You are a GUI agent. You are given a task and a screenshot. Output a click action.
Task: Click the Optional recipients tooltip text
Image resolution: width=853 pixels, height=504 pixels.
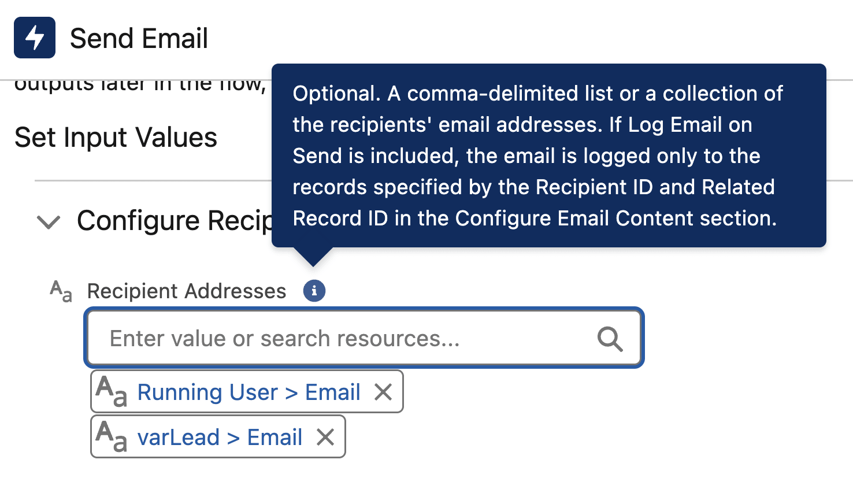(537, 155)
